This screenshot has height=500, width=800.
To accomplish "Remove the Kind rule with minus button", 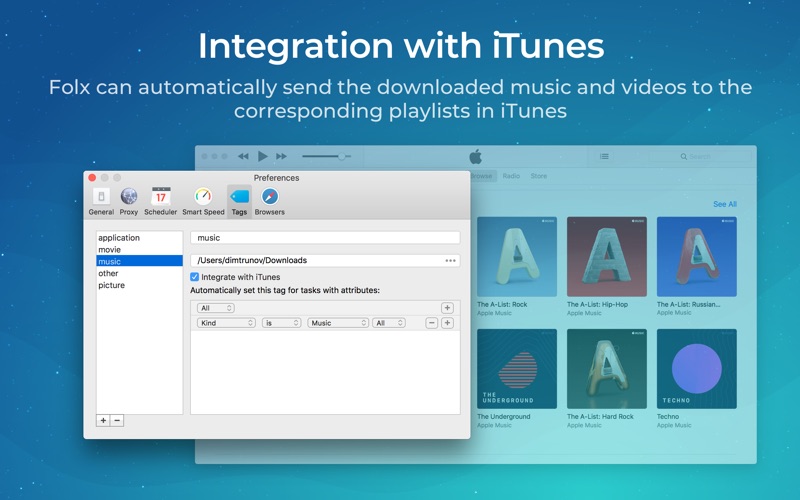I will [x=432, y=323].
